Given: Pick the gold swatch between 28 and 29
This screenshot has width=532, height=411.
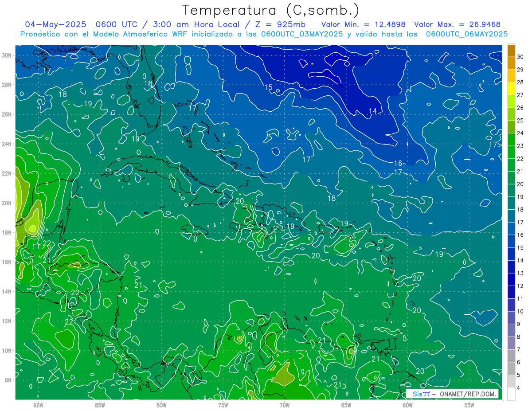Looking at the screenshot, I should point(511,76).
